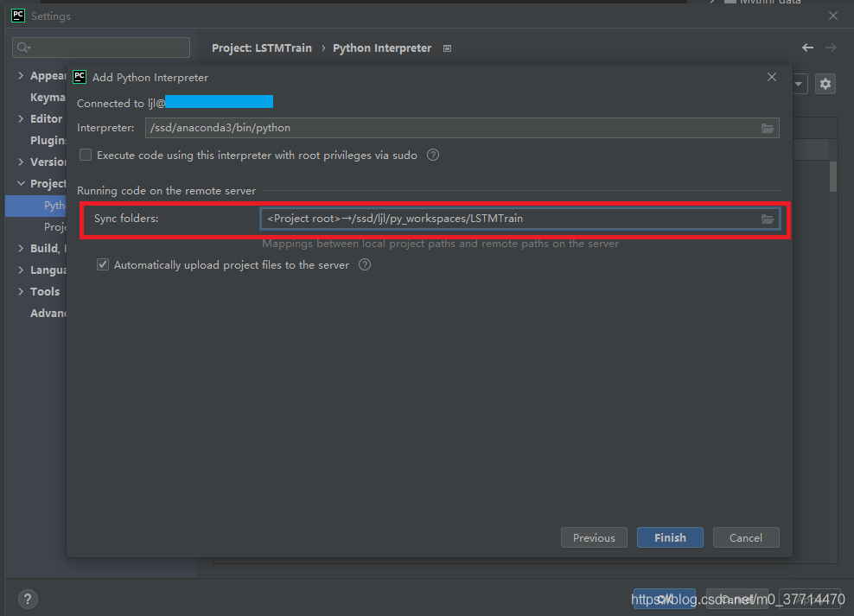Image resolution: width=854 pixels, height=616 pixels.
Task: Click the vertical scrollbar on the right
Action: [833, 177]
